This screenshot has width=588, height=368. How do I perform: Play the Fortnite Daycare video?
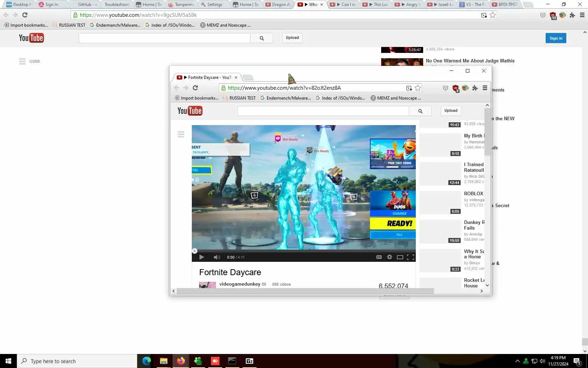pyautogui.click(x=202, y=257)
